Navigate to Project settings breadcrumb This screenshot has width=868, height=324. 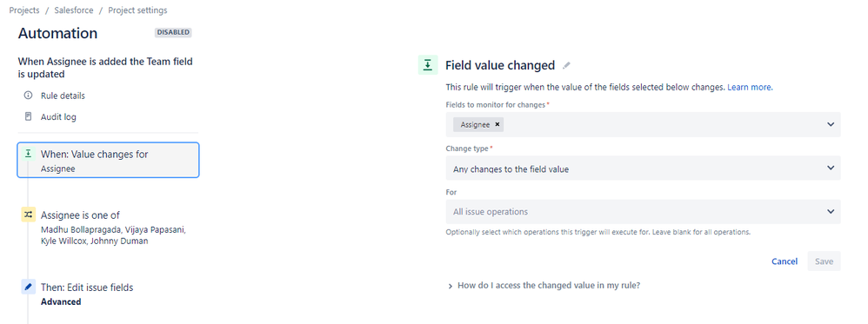coord(137,10)
